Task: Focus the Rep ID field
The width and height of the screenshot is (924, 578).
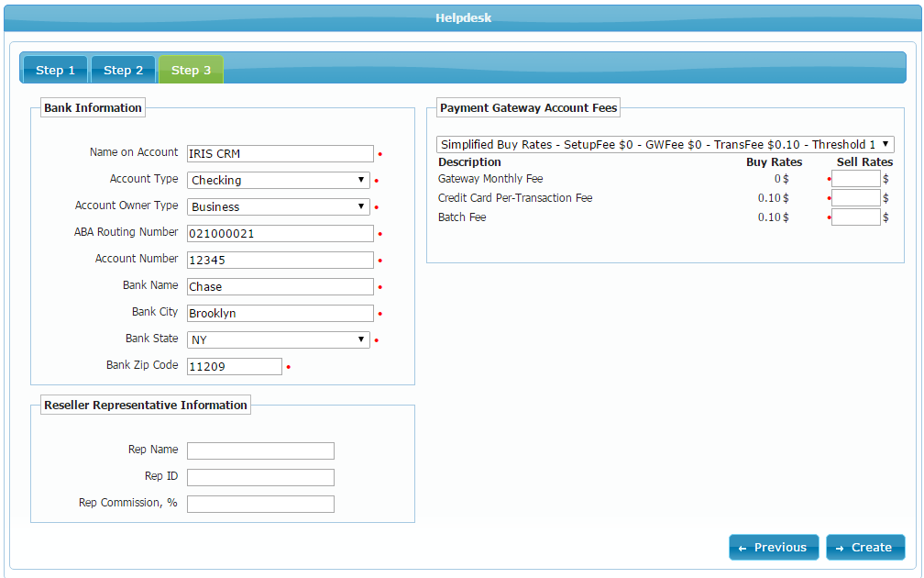Action: tap(260, 477)
